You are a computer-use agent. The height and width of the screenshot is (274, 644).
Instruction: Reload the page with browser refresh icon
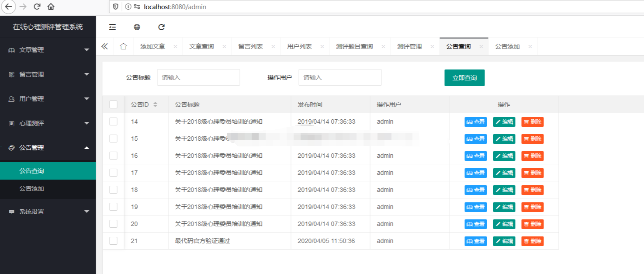[x=37, y=7]
